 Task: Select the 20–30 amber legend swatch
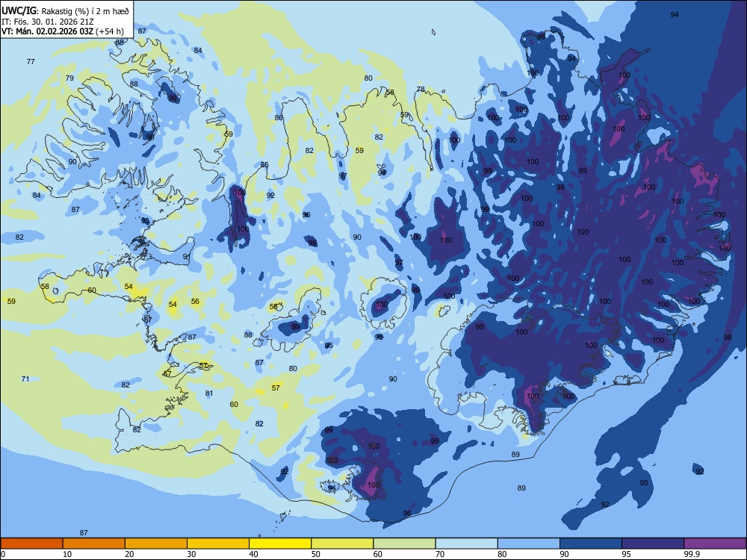point(156,544)
